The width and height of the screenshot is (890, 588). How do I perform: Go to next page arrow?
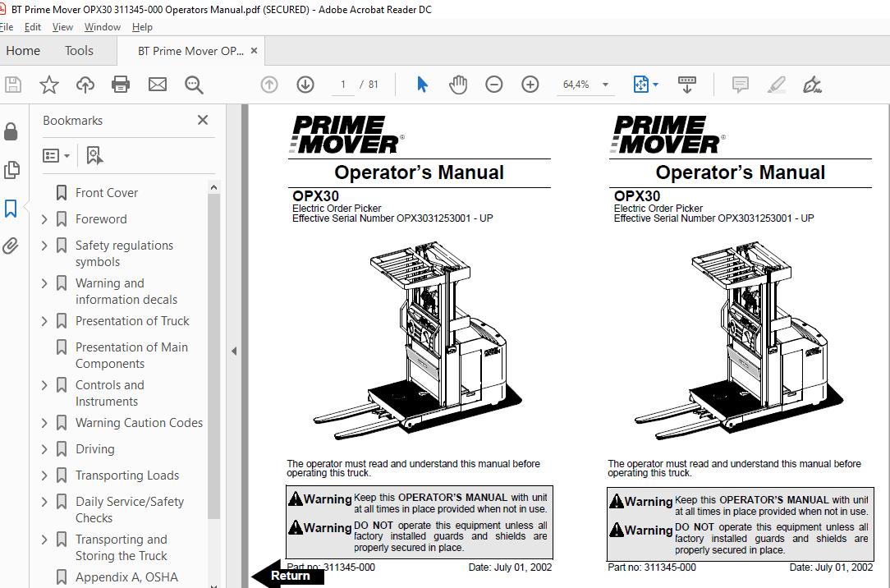[x=305, y=85]
